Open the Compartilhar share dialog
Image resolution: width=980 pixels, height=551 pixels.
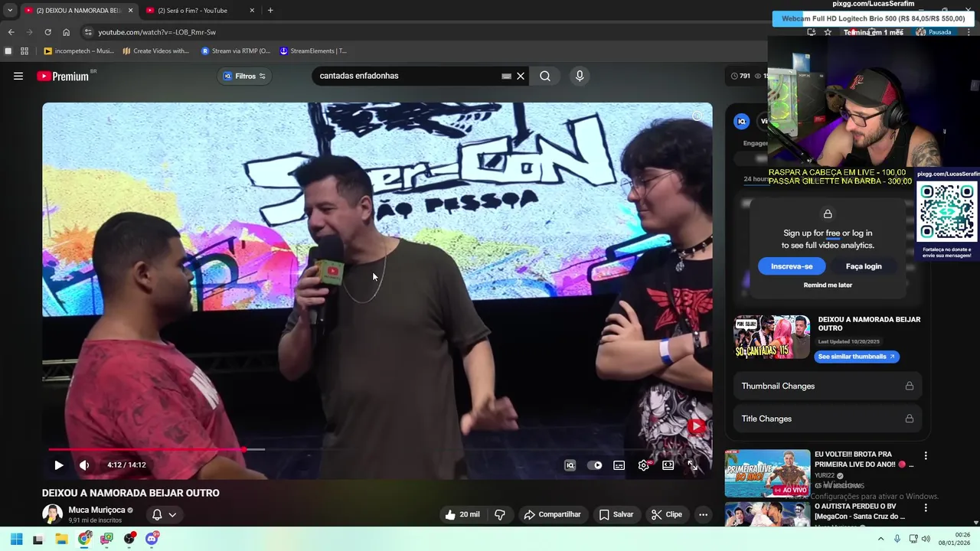pyautogui.click(x=552, y=514)
